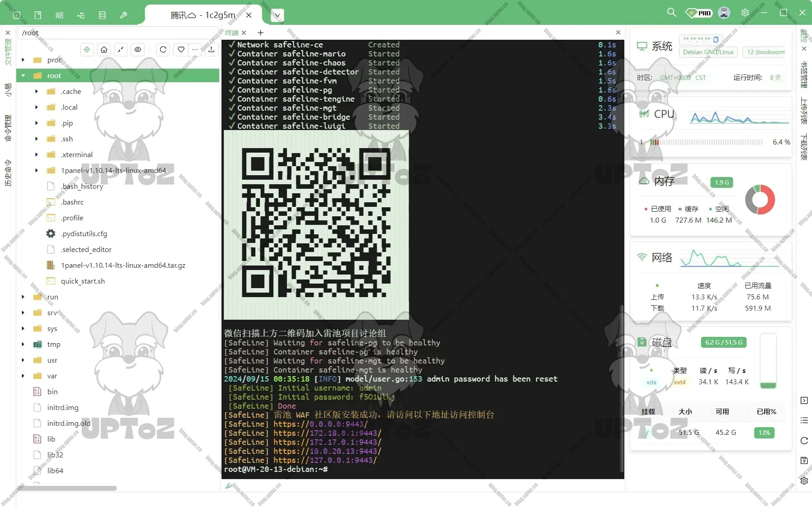Open the grid layout icon in top toolbar
The height and width of the screenshot is (508, 812).
pos(60,15)
